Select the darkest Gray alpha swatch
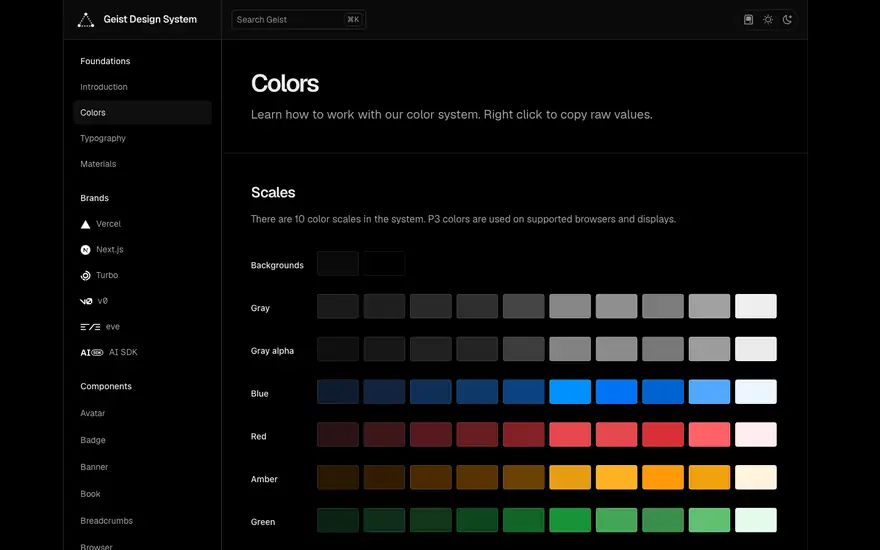The image size is (880, 550). point(338,349)
